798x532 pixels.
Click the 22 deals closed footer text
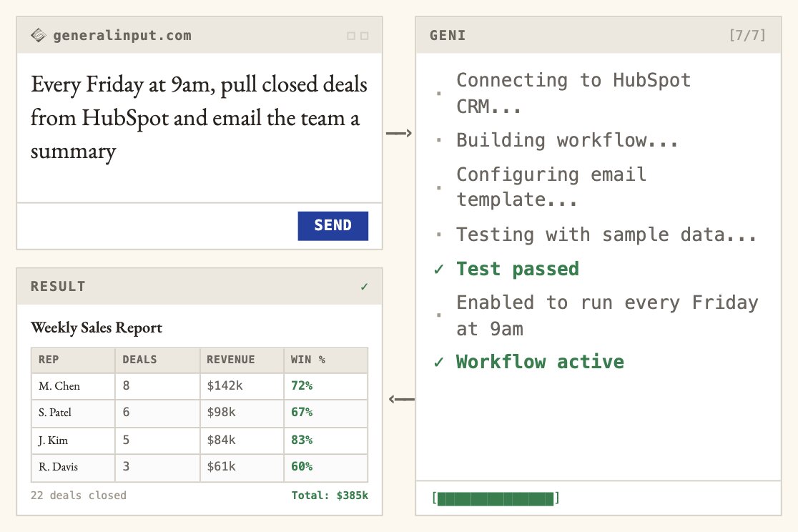(x=79, y=496)
